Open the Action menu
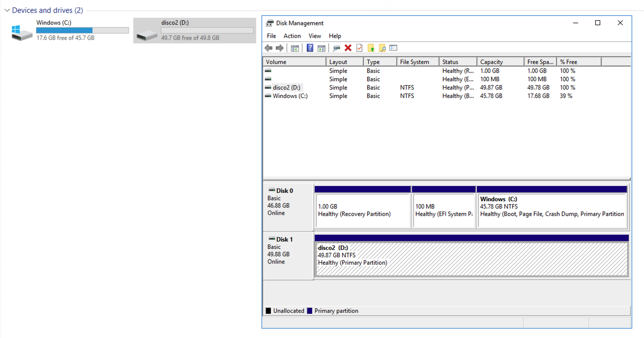Viewport: 644px width, 338px height. click(292, 36)
